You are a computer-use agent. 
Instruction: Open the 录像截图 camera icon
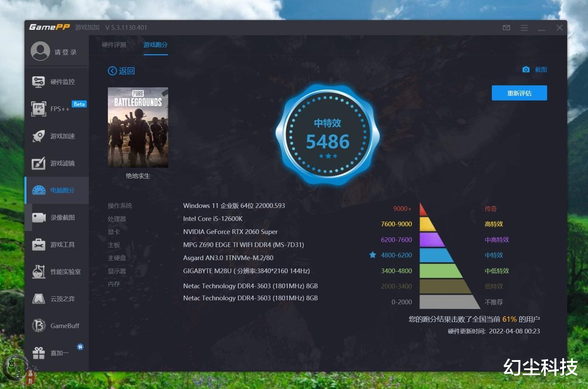(x=39, y=217)
